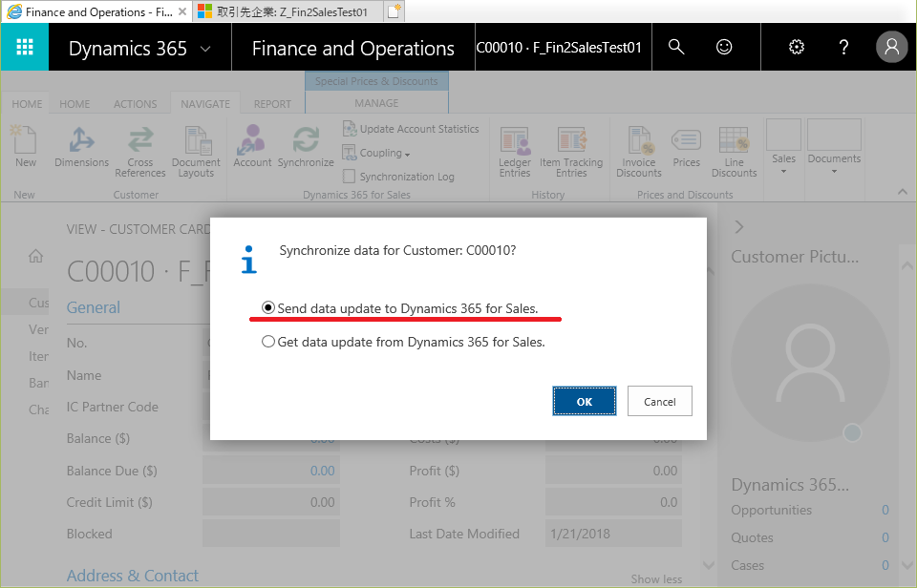This screenshot has width=917, height=588.
Task: Click the search magnifier icon
Action: pyautogui.click(x=676, y=47)
